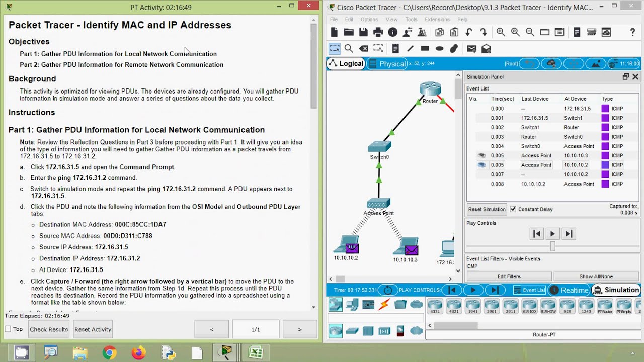Click Reset Simulation button
This screenshot has width=644, height=362.
tap(487, 209)
